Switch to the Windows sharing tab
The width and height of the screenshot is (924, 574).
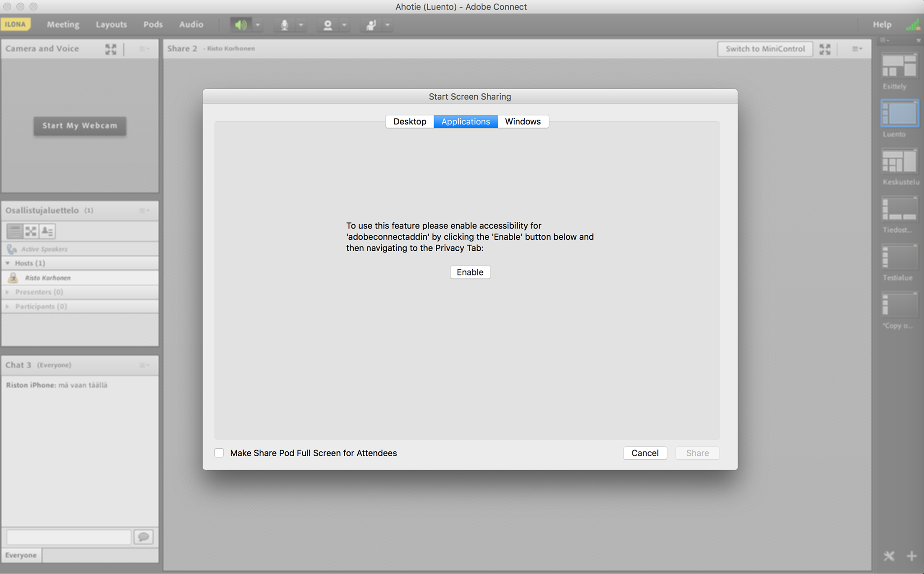pos(523,121)
